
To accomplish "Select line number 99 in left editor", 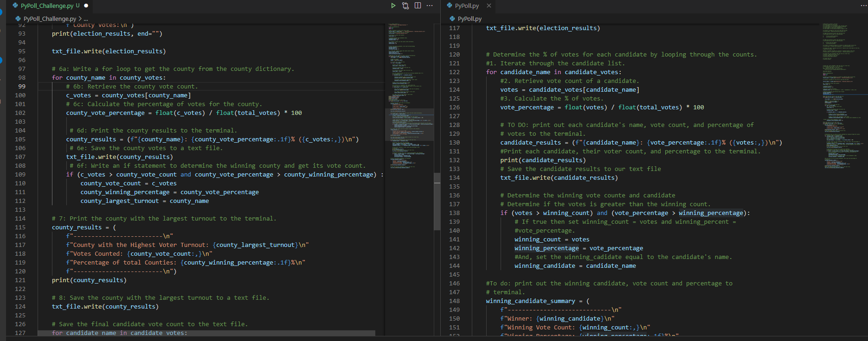I will [22, 87].
